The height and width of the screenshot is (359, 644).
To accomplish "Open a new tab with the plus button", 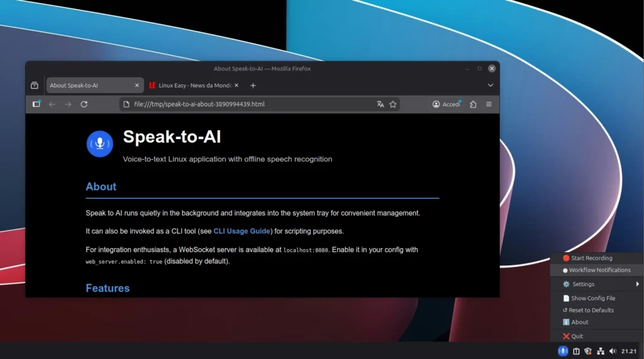I will (x=253, y=86).
